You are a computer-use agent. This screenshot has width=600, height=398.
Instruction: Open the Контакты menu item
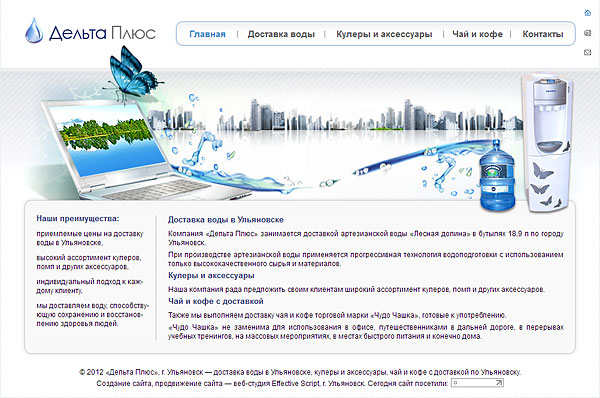tap(543, 34)
